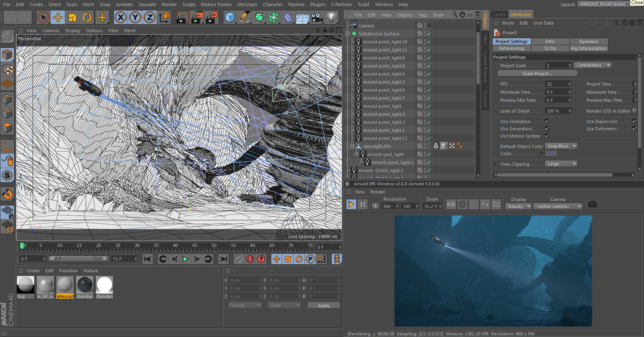Viewport: 644px width, 337px height.
Task: Open the MoGraph menu
Action: (x=247, y=4)
